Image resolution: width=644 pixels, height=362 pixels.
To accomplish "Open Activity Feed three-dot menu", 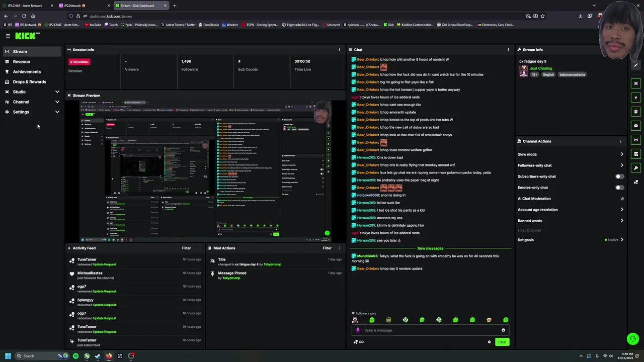I will tap(198, 248).
